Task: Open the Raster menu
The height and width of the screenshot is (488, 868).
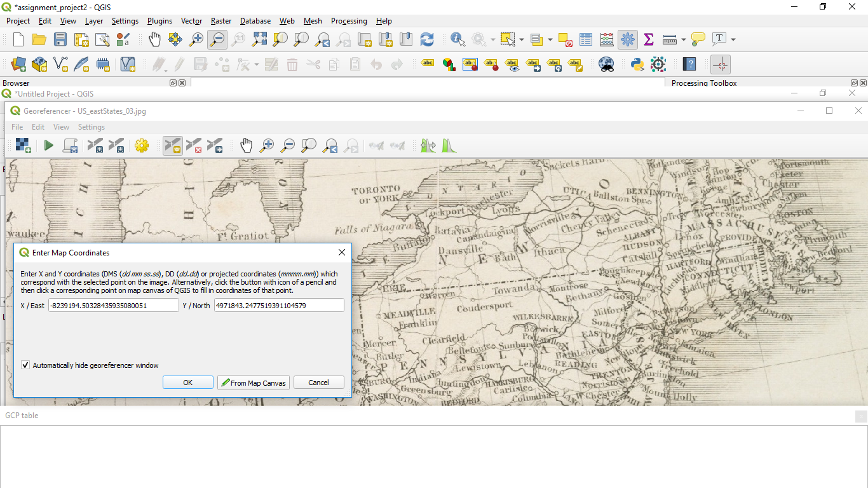Action: pyautogui.click(x=221, y=21)
